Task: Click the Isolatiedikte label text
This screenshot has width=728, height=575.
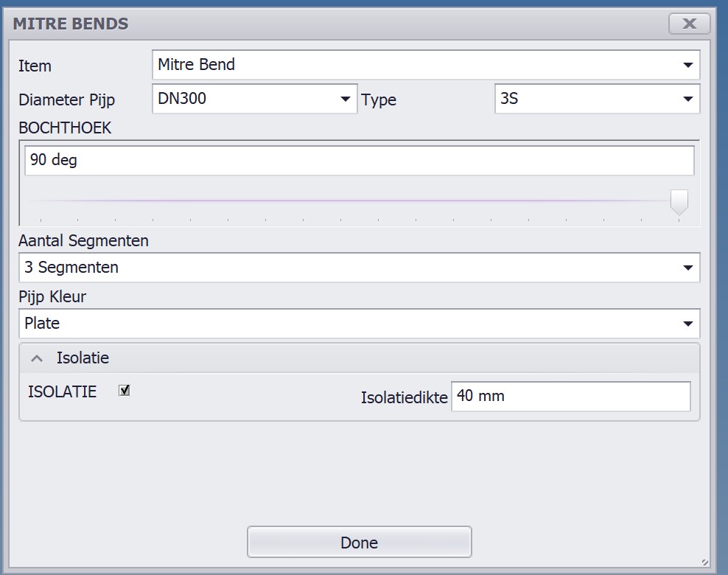Action: [x=404, y=397]
